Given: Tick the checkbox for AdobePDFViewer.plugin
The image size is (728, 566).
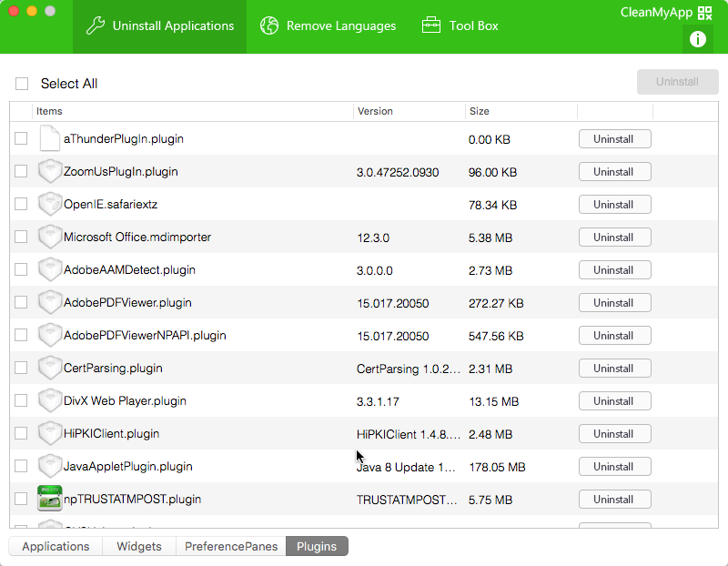Looking at the screenshot, I should click(x=21, y=302).
